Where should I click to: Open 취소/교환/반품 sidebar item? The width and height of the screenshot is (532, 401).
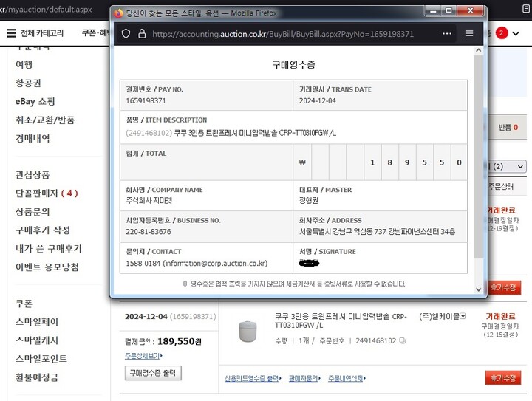point(45,120)
